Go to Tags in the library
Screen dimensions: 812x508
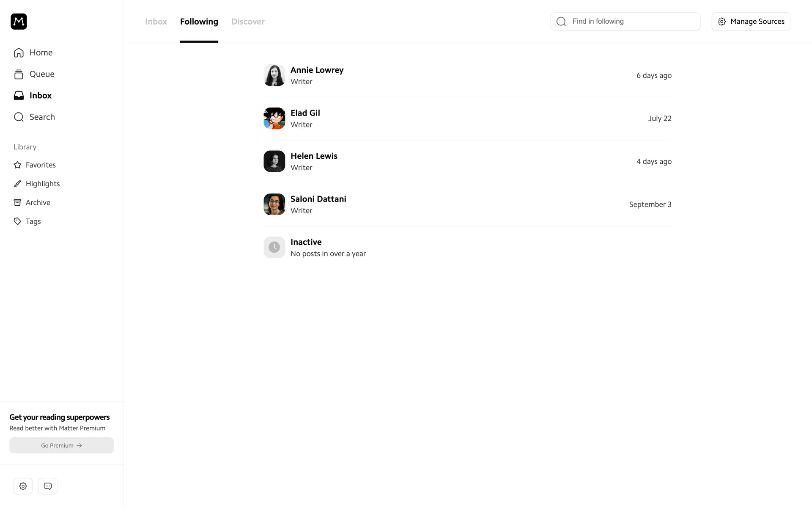pyautogui.click(x=33, y=221)
